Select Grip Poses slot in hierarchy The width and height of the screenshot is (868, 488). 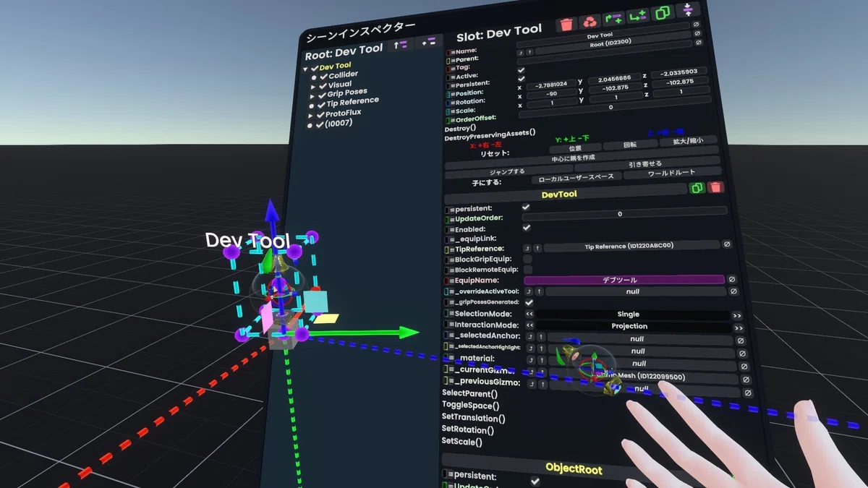[x=347, y=93]
